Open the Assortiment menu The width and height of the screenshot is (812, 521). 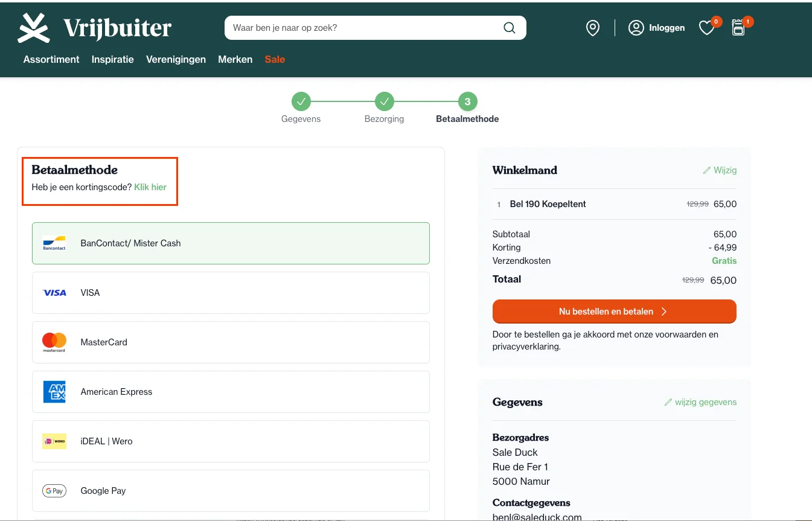point(51,59)
